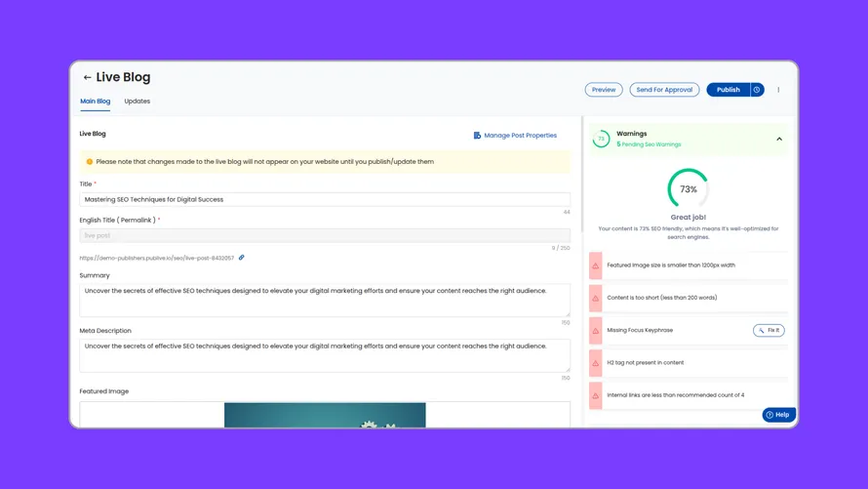Image resolution: width=868 pixels, height=489 pixels.
Task: Click warning icon for Featured image size
Action: click(x=596, y=265)
